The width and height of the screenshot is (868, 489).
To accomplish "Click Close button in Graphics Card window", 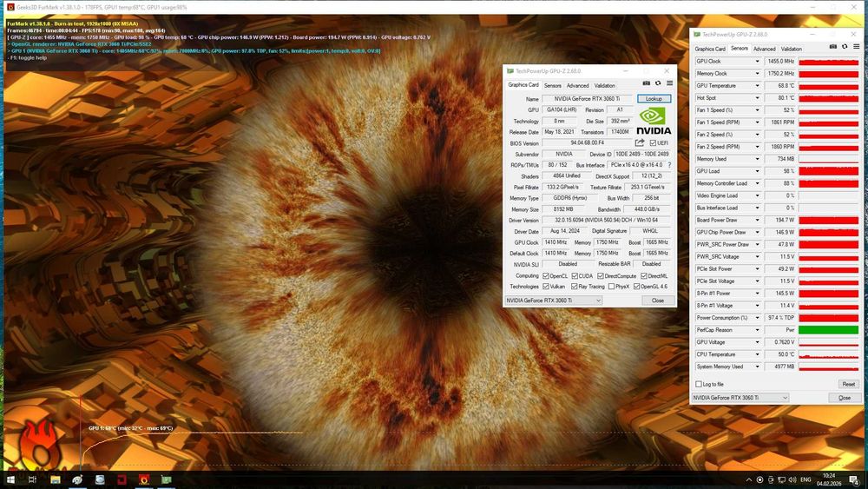I will point(658,301).
